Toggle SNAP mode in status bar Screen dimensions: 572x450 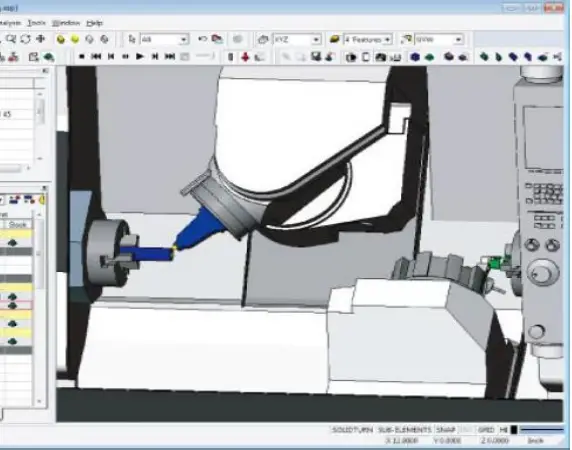click(445, 430)
